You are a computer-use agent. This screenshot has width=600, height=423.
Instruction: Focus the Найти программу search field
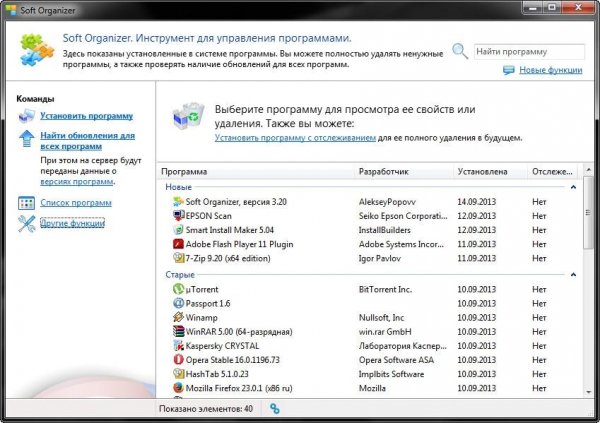coord(529,52)
